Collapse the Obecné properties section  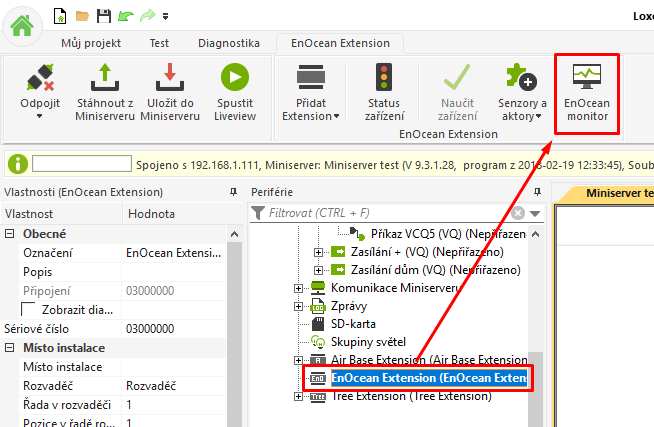coord(11,233)
